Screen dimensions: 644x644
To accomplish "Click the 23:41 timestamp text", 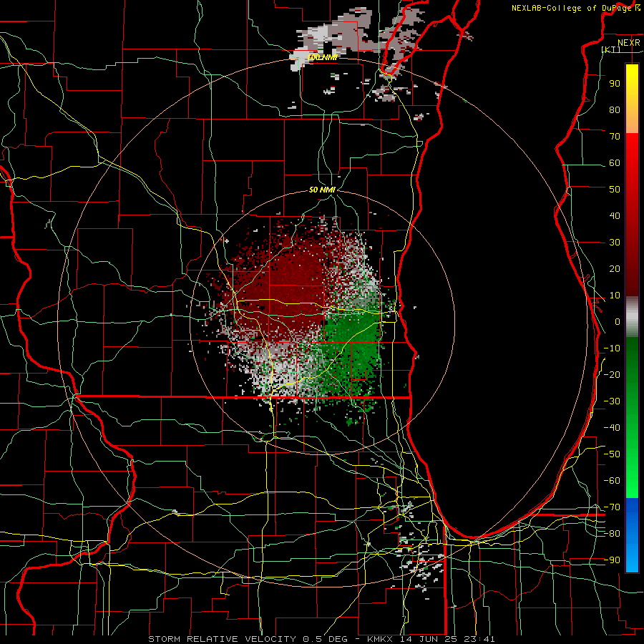I will pos(479,639).
